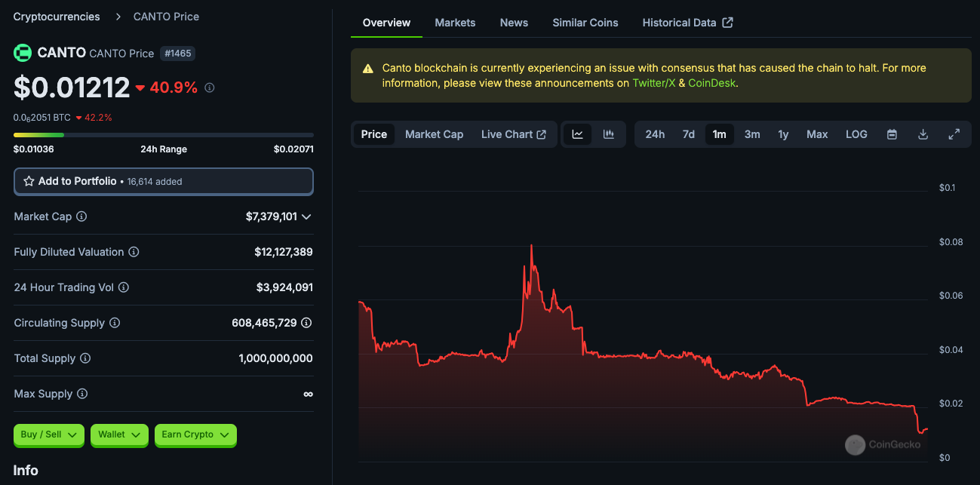980x485 pixels.
Task: Open the Similar Coins tab
Action: 585,23
